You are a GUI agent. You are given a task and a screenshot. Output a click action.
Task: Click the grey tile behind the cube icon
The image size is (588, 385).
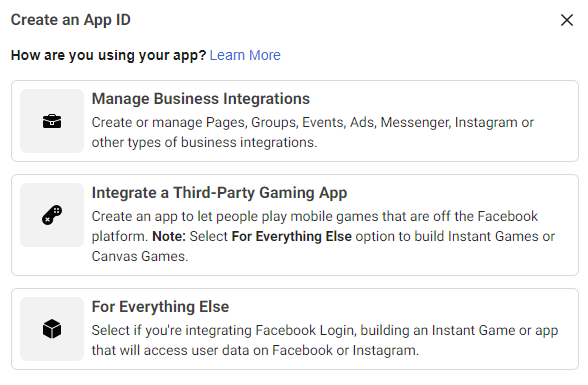tap(52, 329)
